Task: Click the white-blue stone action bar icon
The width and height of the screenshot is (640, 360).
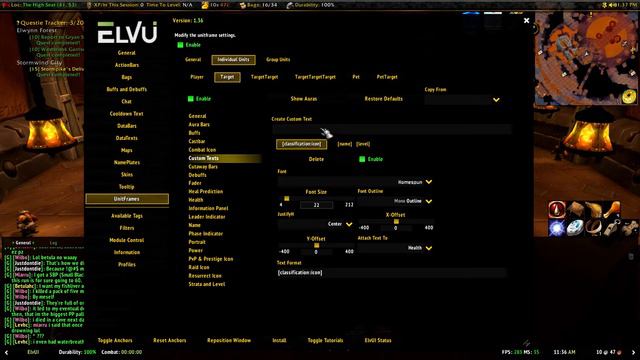Action: coord(575,228)
